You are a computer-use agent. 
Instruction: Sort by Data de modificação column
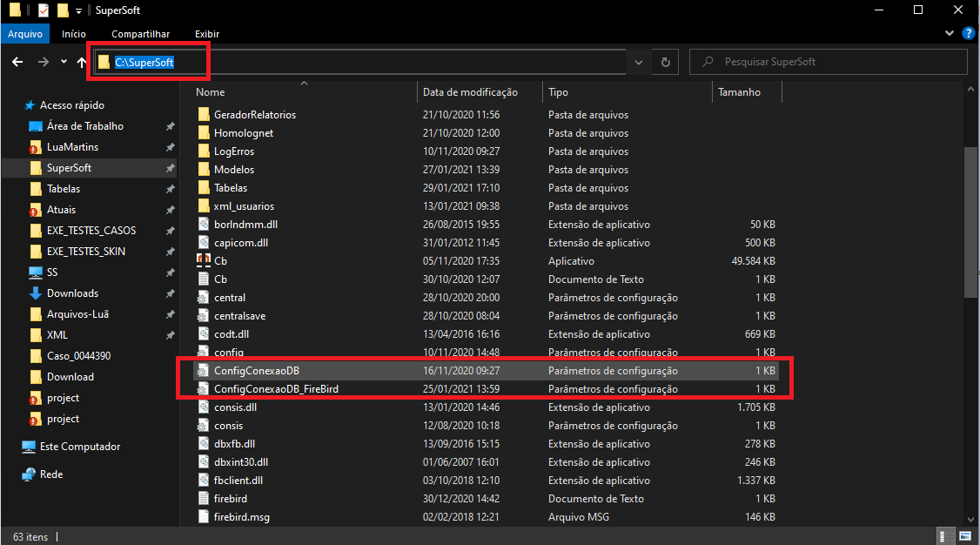point(470,92)
